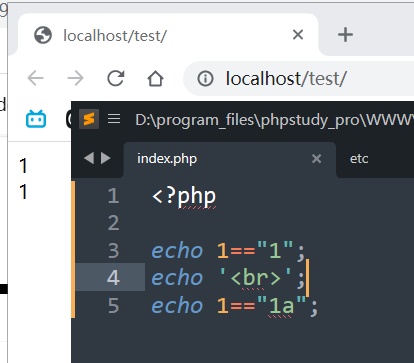
Task: Click the echo keyword on line 3
Action: (x=177, y=251)
